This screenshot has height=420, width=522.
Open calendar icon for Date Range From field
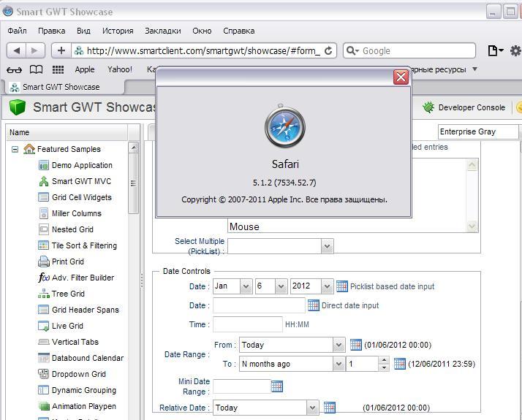[356, 345]
